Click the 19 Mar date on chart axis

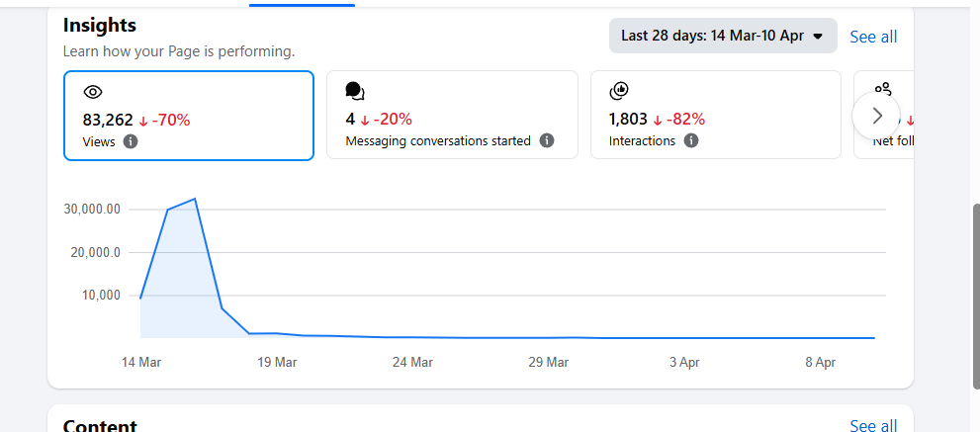[x=277, y=363]
